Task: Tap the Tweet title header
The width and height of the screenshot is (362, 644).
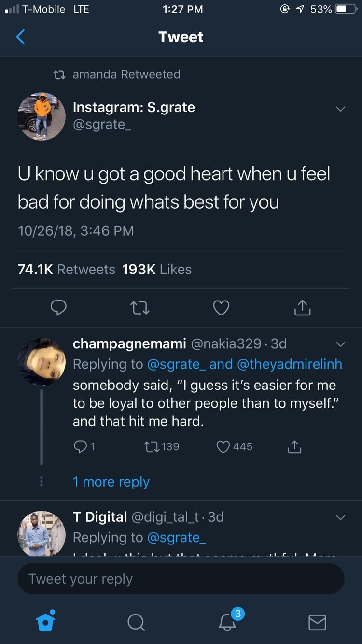Action: coord(181,36)
